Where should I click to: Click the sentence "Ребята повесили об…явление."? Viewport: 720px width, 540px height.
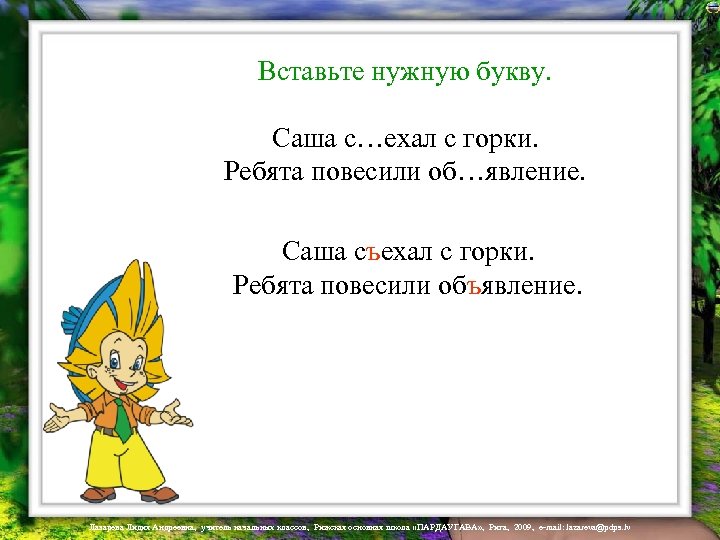(404, 171)
